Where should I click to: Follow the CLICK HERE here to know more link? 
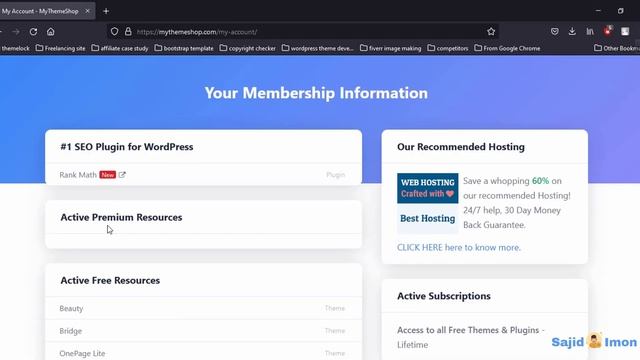459,247
